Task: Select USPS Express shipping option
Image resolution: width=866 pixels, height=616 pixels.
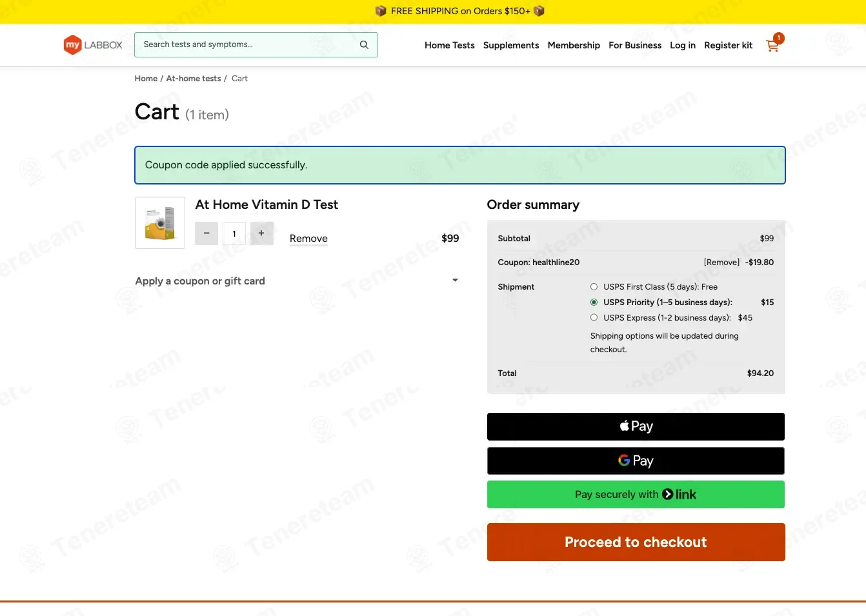Action: 594,317
